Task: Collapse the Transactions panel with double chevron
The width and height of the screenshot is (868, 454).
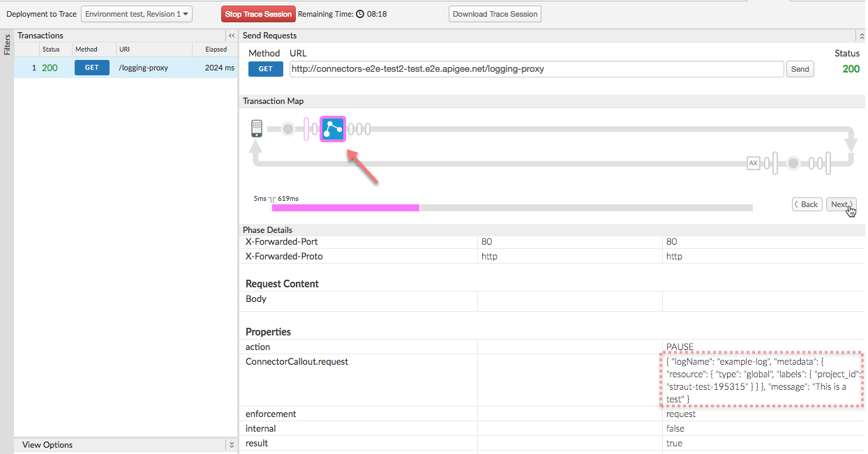Action: click(x=232, y=36)
